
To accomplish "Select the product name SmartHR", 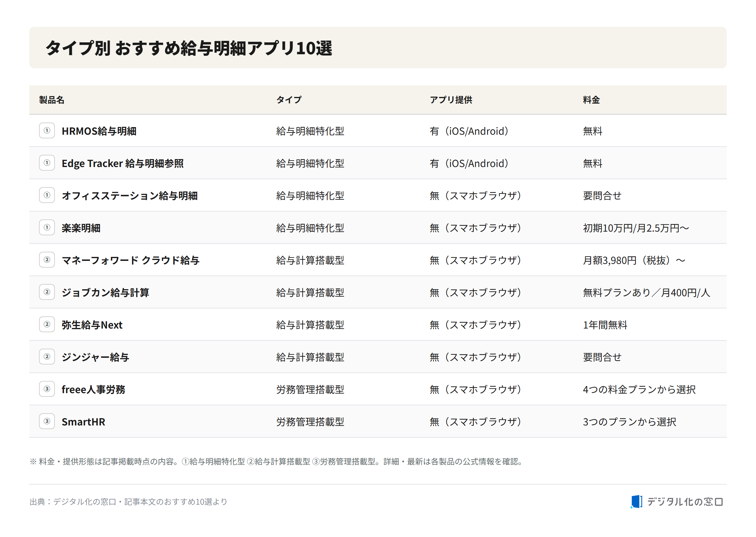I will pos(83,422).
